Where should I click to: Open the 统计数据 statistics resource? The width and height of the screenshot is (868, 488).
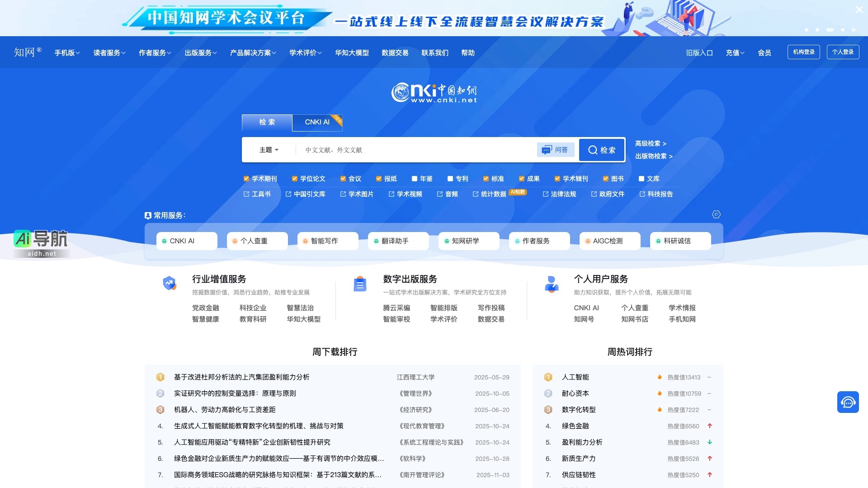493,194
